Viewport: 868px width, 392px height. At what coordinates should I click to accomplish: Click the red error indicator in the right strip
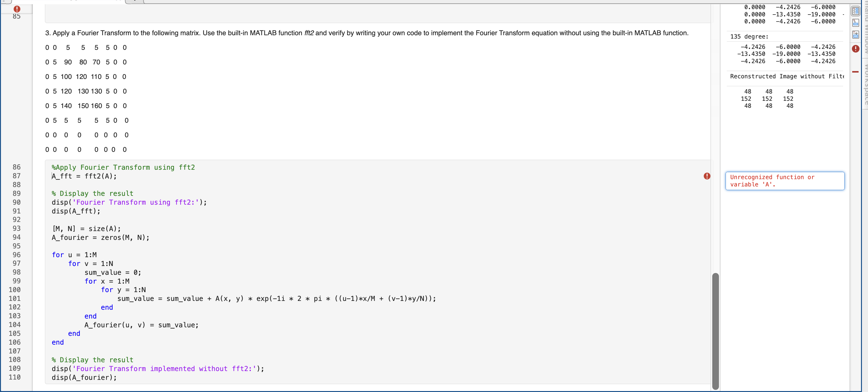856,49
